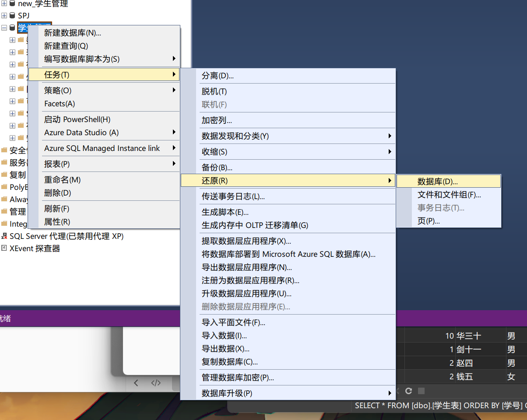Image resolution: width=527 pixels, height=420 pixels.
Task: Select 文件和文件组(F)... restore option
Action: pyautogui.click(x=449, y=195)
